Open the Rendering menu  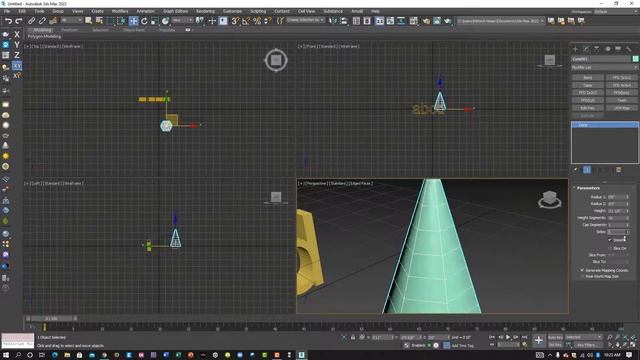pos(205,11)
